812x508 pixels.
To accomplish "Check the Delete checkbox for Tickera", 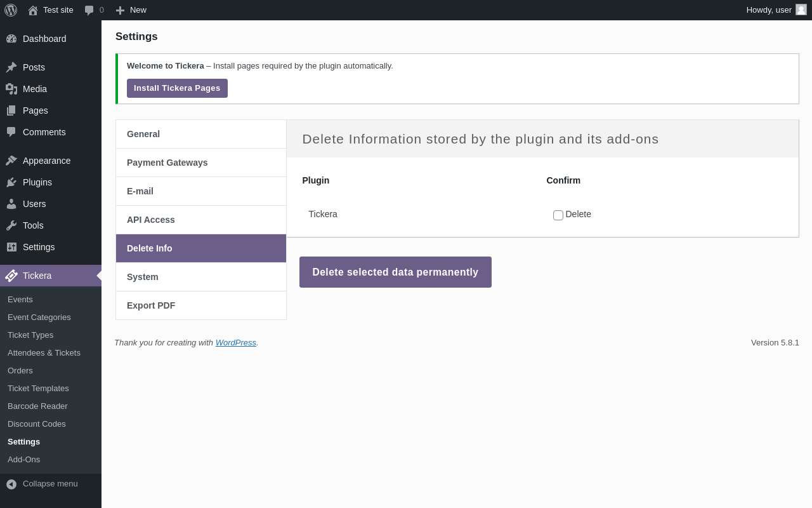I will point(558,215).
